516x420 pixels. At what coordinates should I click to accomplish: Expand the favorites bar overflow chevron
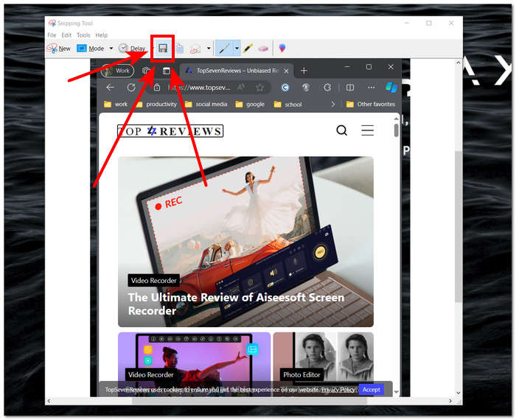coord(333,104)
